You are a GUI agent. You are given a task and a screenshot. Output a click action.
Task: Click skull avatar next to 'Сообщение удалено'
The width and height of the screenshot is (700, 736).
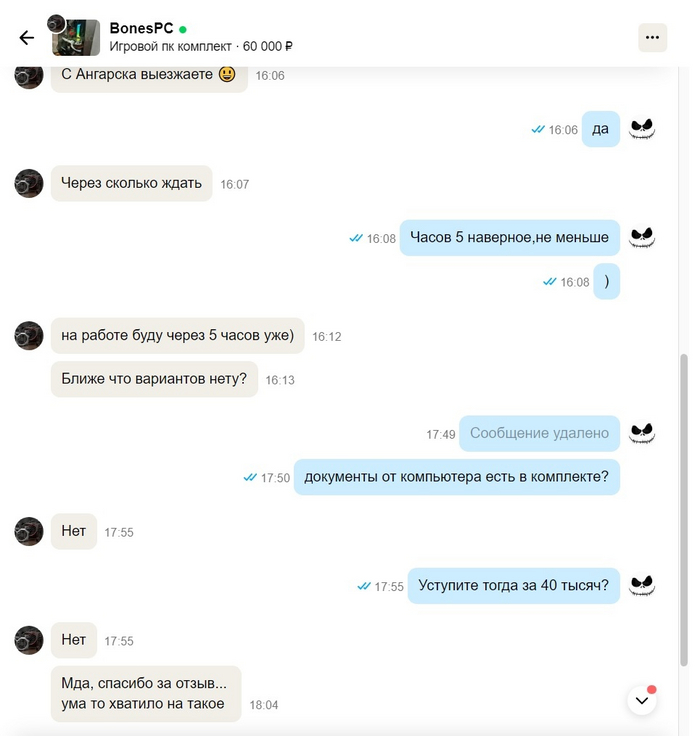[x=642, y=433]
